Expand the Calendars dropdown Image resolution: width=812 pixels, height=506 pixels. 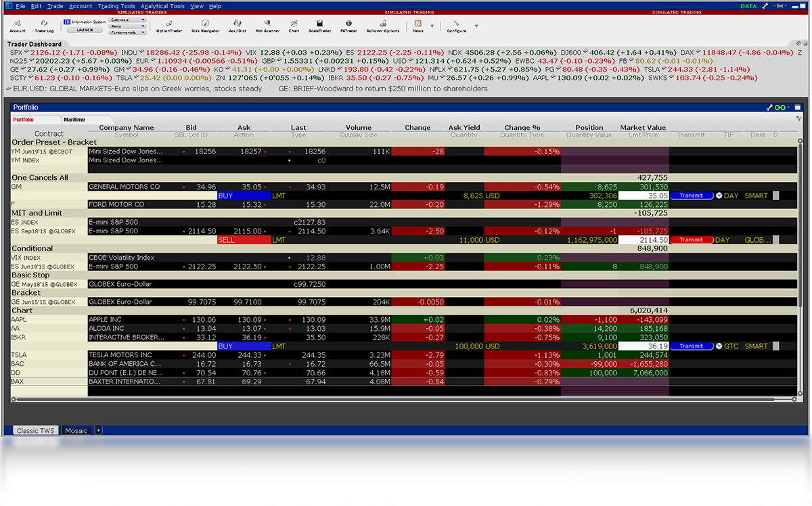127,20
